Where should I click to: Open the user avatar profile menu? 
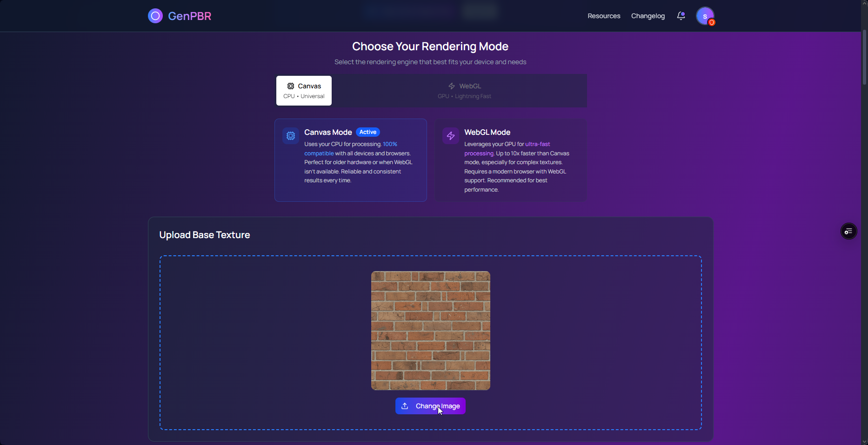(x=705, y=16)
